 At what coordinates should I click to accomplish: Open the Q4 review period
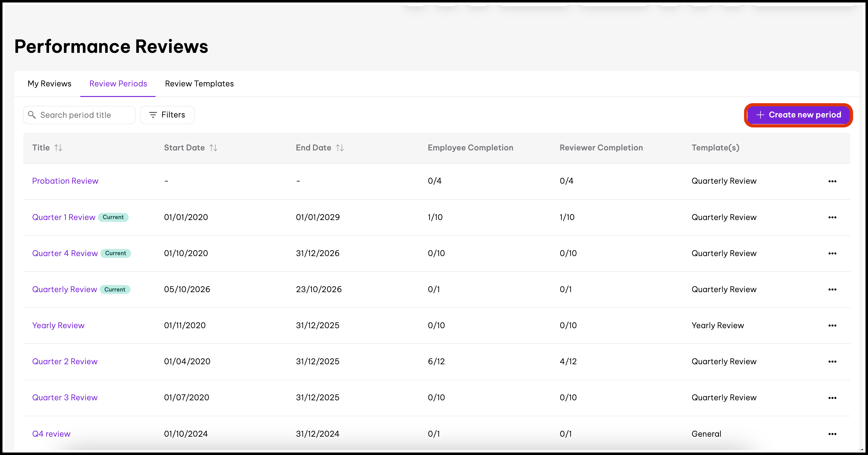pyautogui.click(x=51, y=434)
